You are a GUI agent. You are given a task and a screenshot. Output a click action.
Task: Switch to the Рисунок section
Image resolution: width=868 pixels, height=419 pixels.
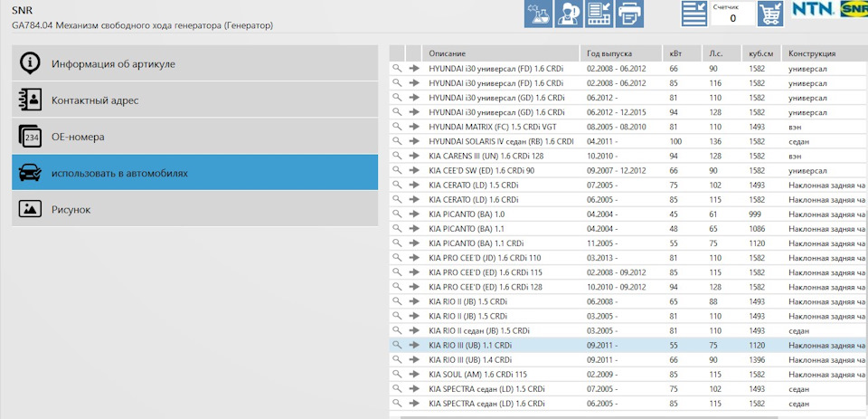(x=194, y=209)
